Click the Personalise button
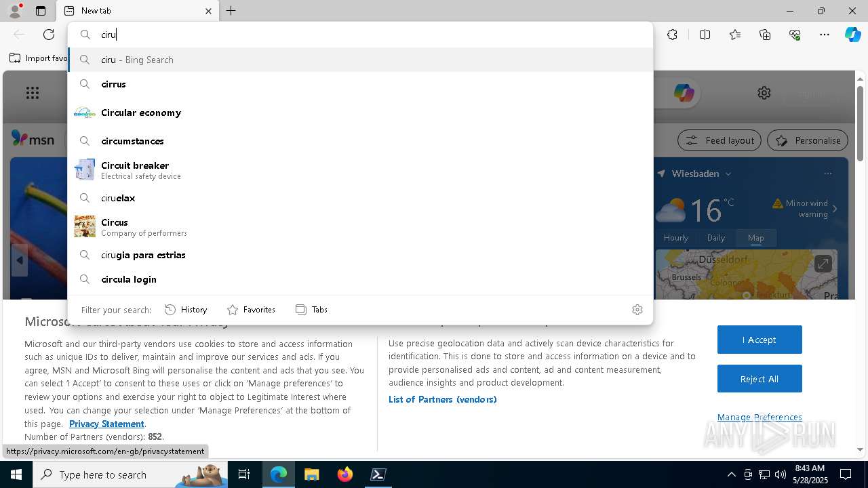 coord(808,140)
